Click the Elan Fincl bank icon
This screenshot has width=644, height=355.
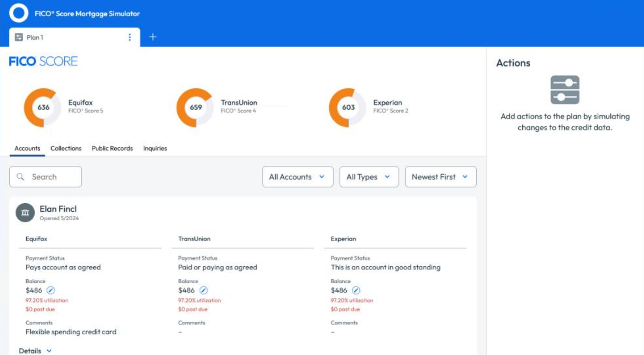[25, 212]
